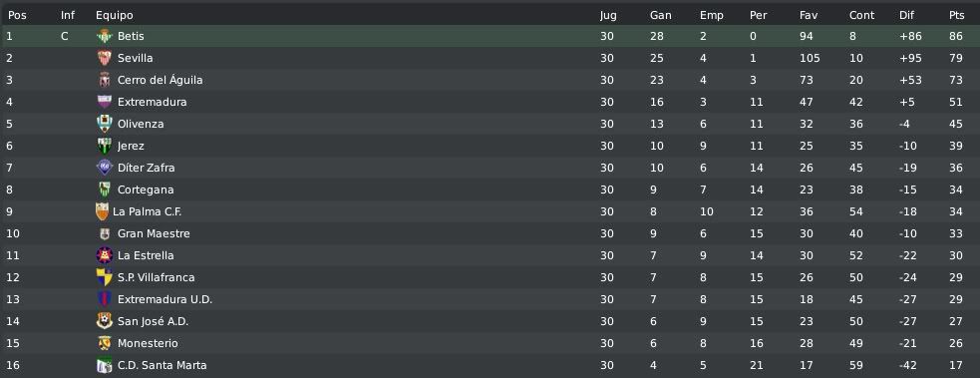Open Monesterio team page link
Viewport: 980px width, 378px height.
pos(148,343)
